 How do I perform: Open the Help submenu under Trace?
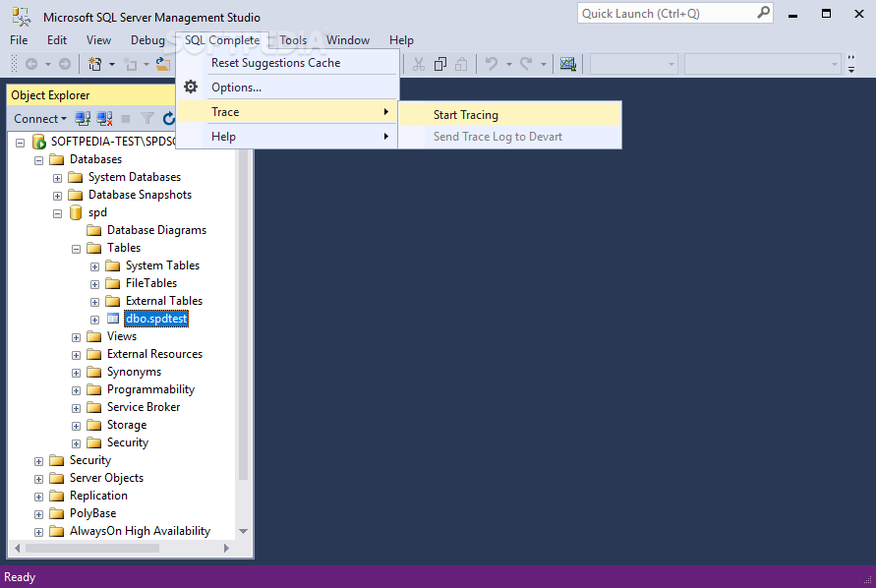(288, 137)
